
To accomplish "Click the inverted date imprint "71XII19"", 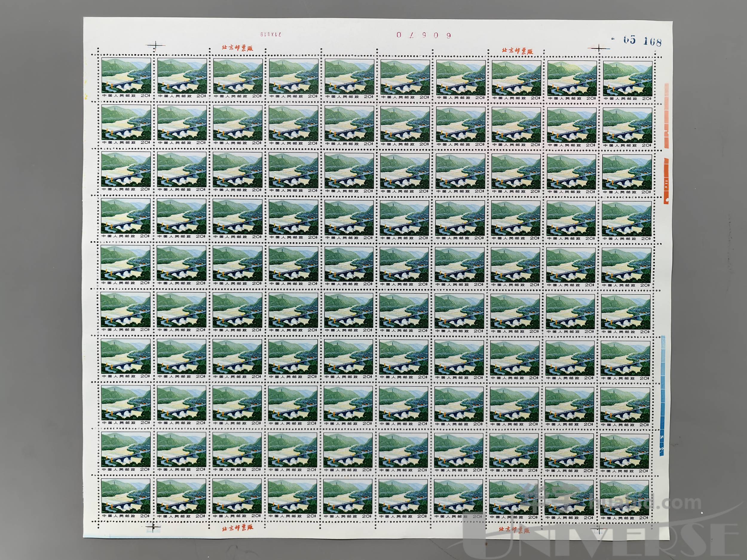I will [271, 34].
